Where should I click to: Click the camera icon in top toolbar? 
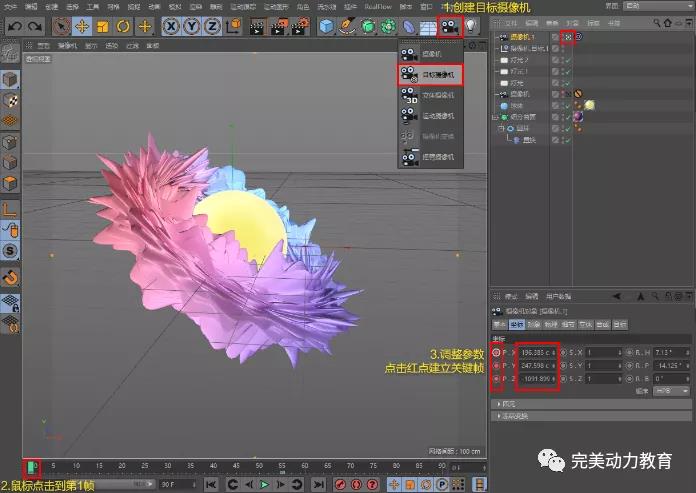tap(449, 26)
